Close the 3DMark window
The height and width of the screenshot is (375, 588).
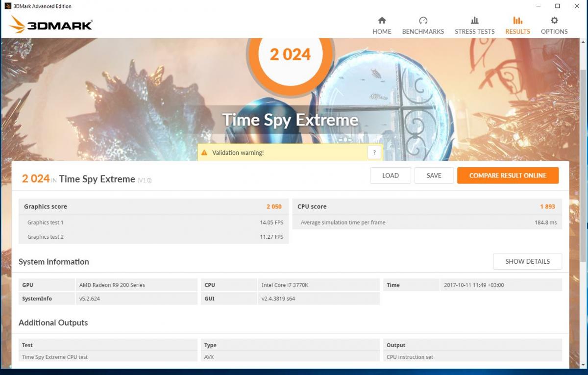click(577, 6)
